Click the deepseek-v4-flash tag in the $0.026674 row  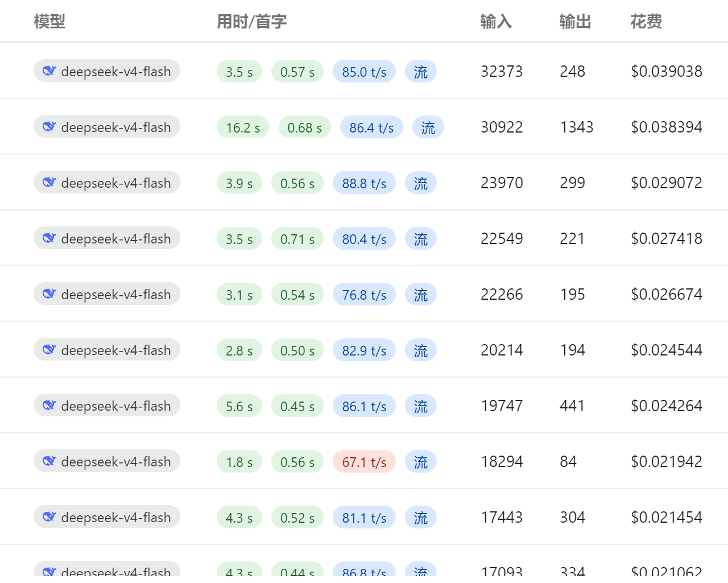(x=107, y=294)
